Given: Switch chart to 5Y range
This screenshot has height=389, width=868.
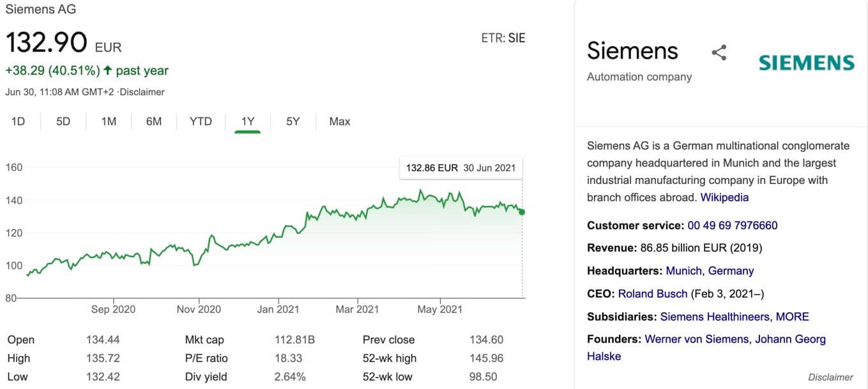Looking at the screenshot, I should (293, 121).
